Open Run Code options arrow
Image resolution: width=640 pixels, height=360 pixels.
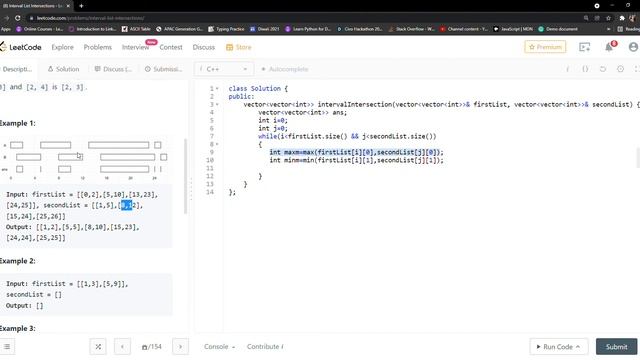578,347
